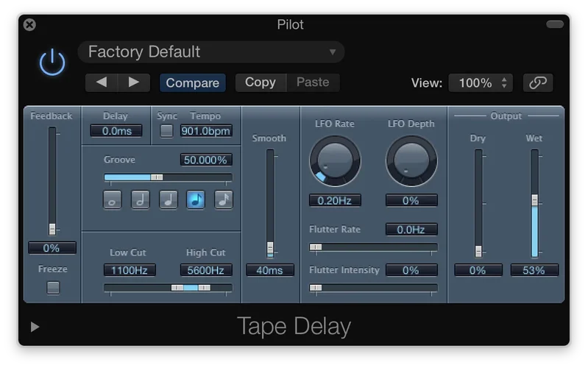Click the side chain link icon

pyautogui.click(x=538, y=82)
